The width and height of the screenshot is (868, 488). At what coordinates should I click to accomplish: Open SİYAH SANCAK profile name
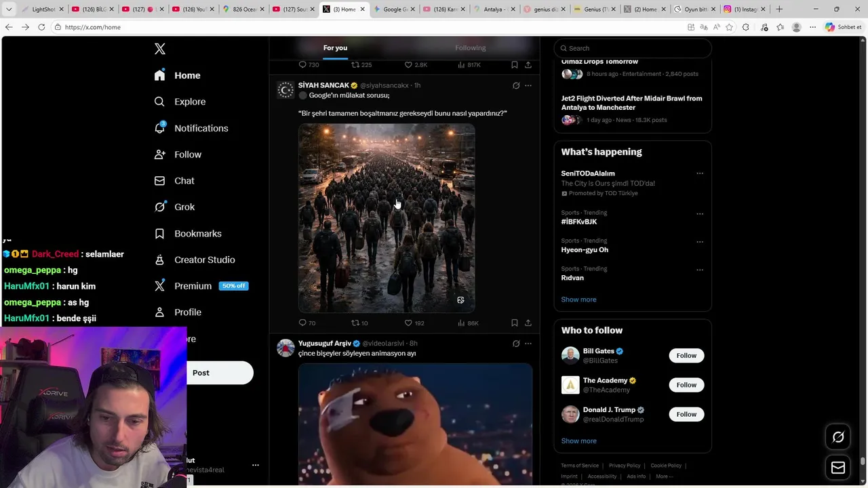[323, 85]
